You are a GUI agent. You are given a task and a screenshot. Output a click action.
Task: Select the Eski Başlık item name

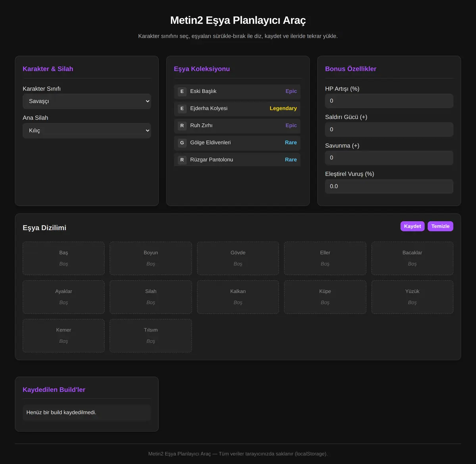203,91
